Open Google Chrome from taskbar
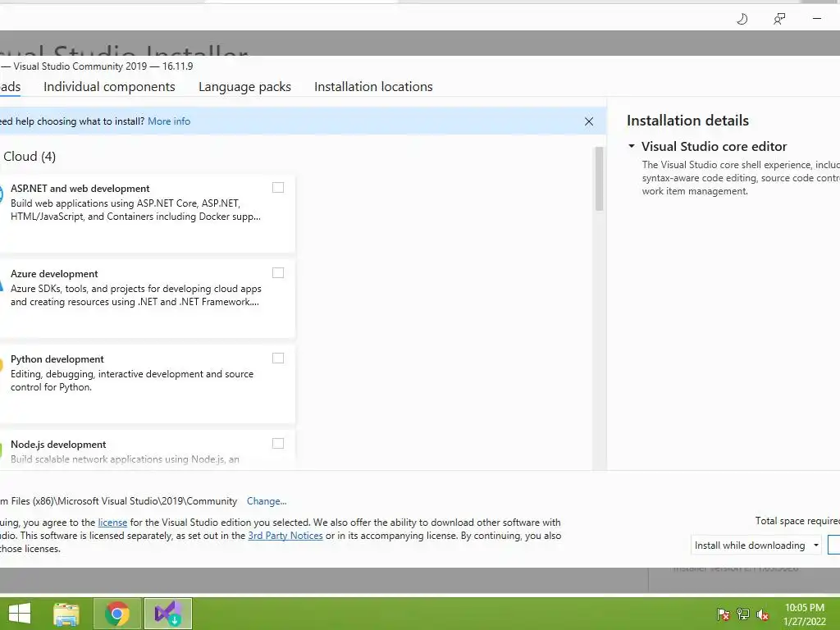This screenshot has height=630, width=840. (x=117, y=614)
